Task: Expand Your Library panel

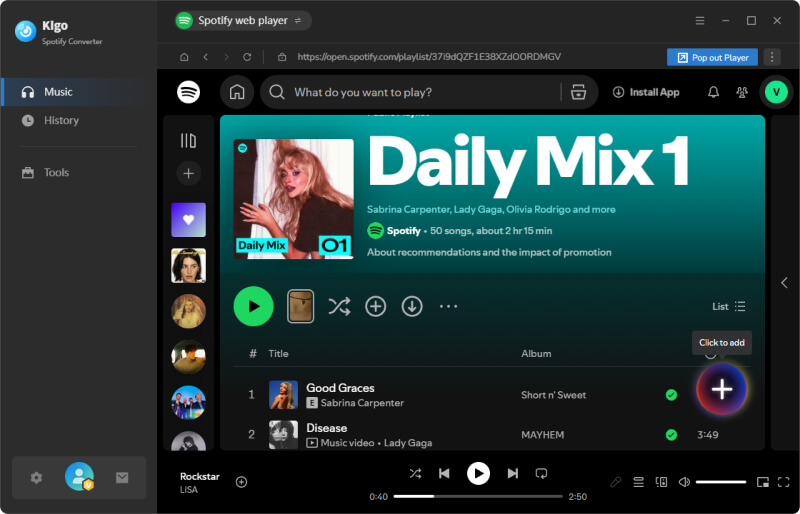Action: click(188, 141)
